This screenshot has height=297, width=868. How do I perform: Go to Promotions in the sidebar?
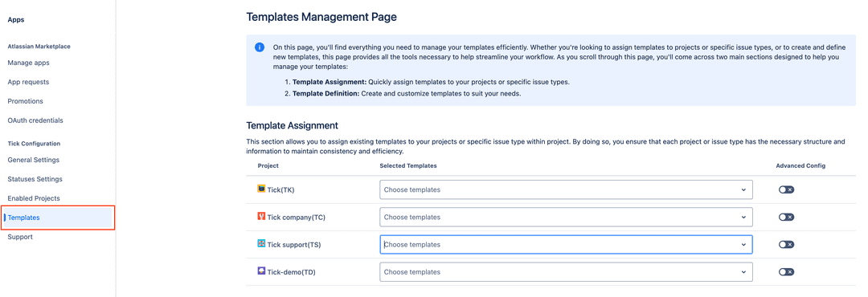[26, 101]
